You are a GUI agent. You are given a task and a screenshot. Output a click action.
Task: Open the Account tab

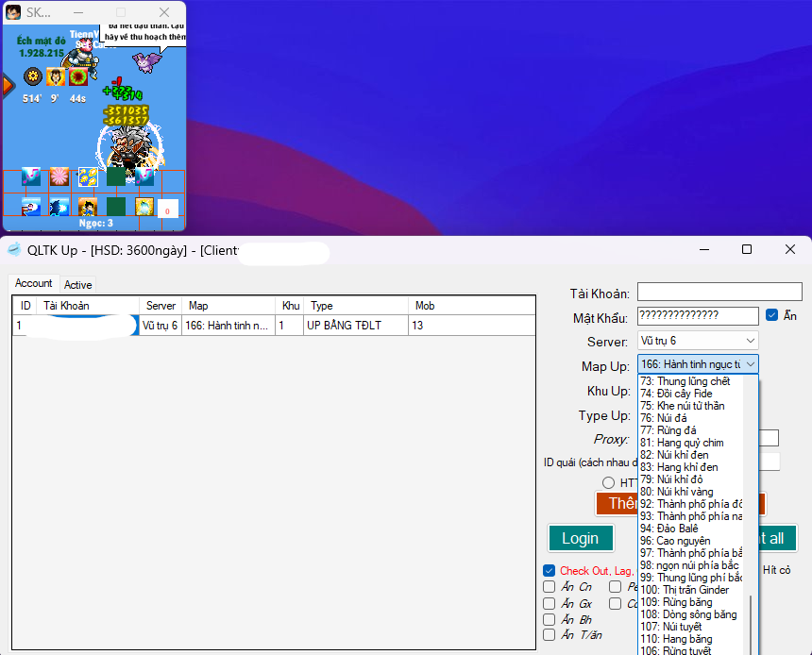(34, 283)
